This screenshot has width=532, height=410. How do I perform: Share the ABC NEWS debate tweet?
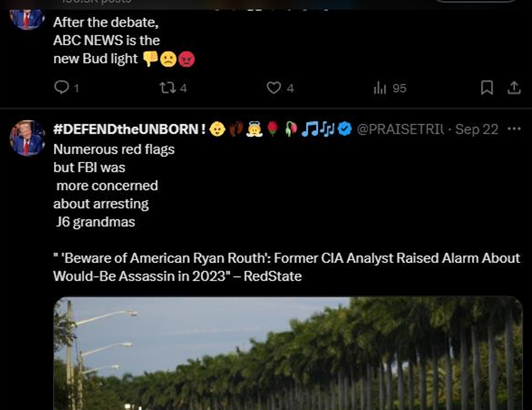pyautogui.click(x=513, y=87)
